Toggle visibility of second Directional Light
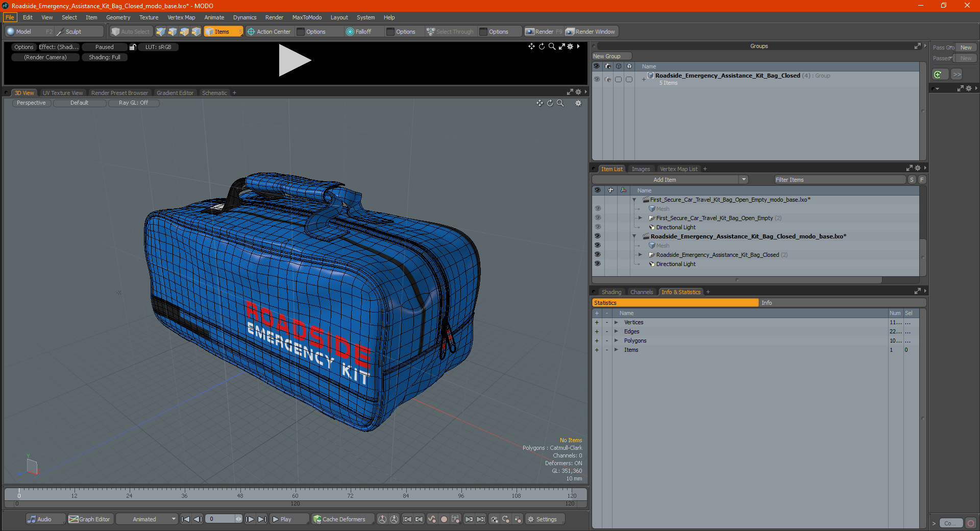Image resolution: width=980 pixels, height=531 pixels. 597,264
